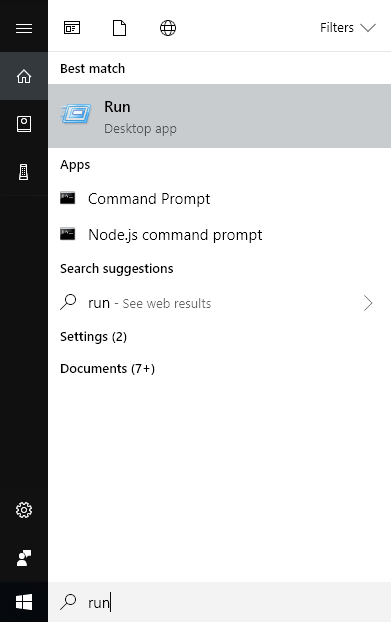Filter results by Documents icon

click(x=119, y=28)
